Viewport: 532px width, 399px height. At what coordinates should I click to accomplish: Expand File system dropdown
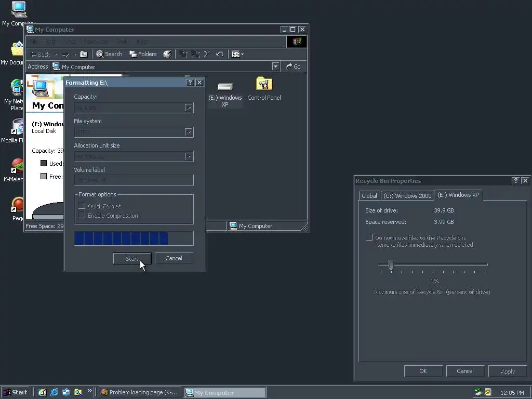[189, 132]
